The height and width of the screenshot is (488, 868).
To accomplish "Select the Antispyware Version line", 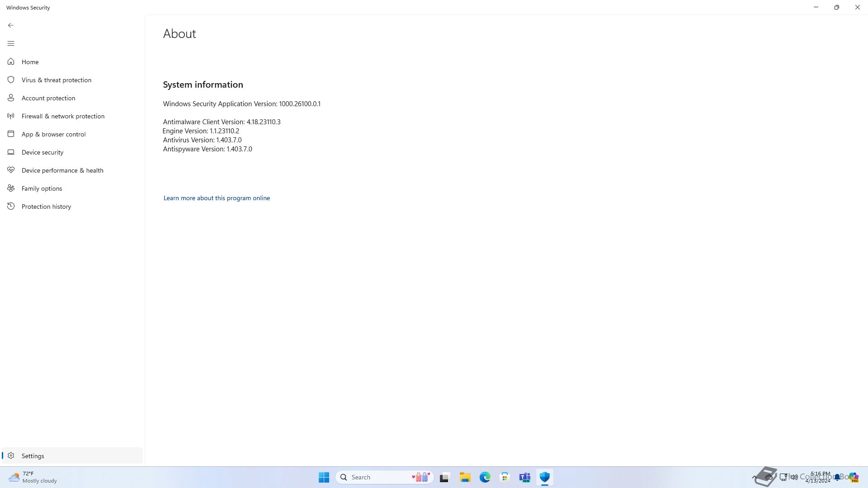I will coord(208,149).
